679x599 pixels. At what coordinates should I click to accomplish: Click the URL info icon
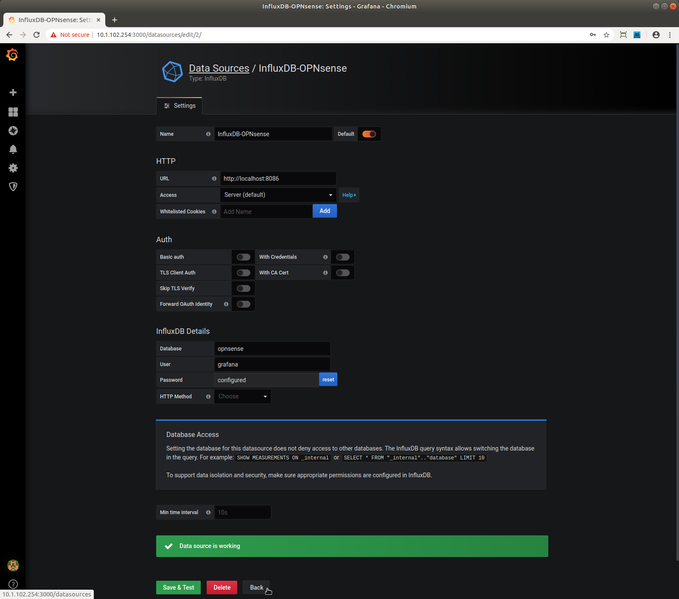pyautogui.click(x=214, y=178)
